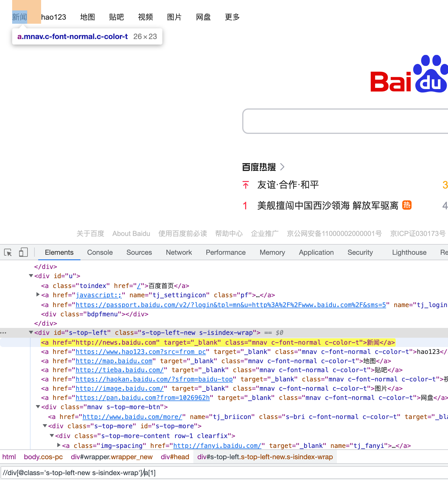Image resolution: width=448 pixels, height=480 pixels.
Task: Open the Lighthouse panel tab
Action: click(x=409, y=252)
